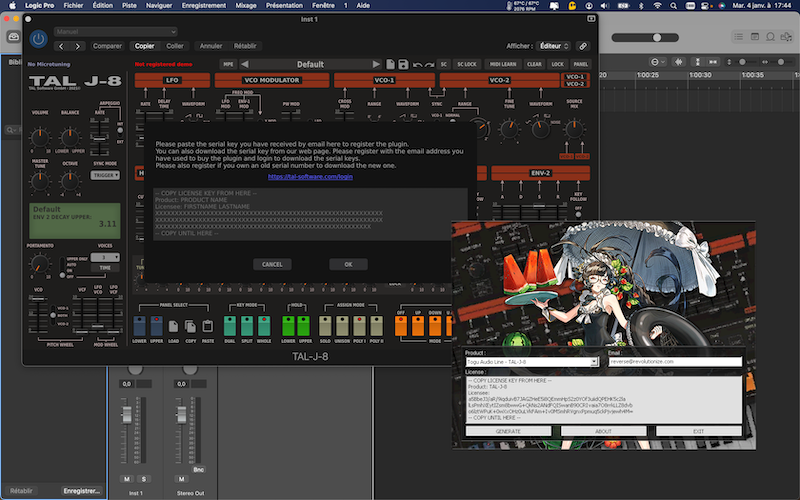Switch key mode to SPLIT

[247, 326]
